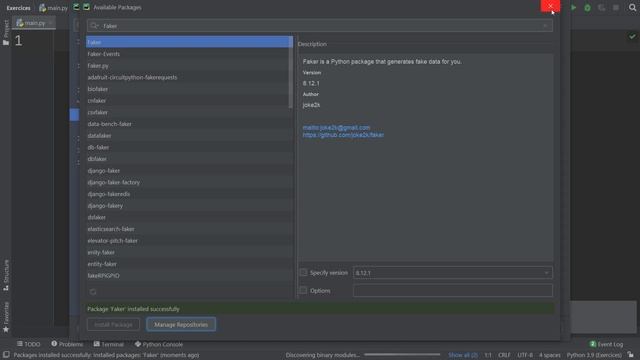The image size is (640, 360).
Task: Run the project with the green play icon
Action: (x=573, y=7)
